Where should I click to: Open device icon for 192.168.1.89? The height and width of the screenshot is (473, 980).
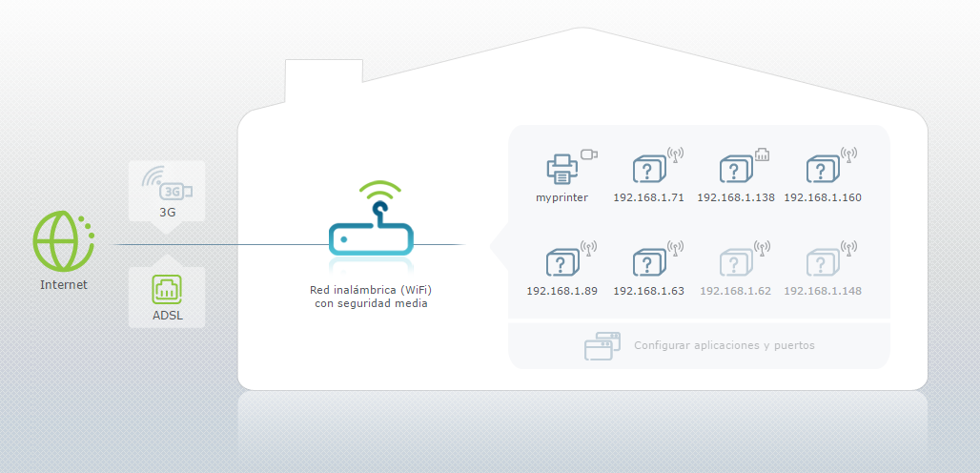pos(561,261)
